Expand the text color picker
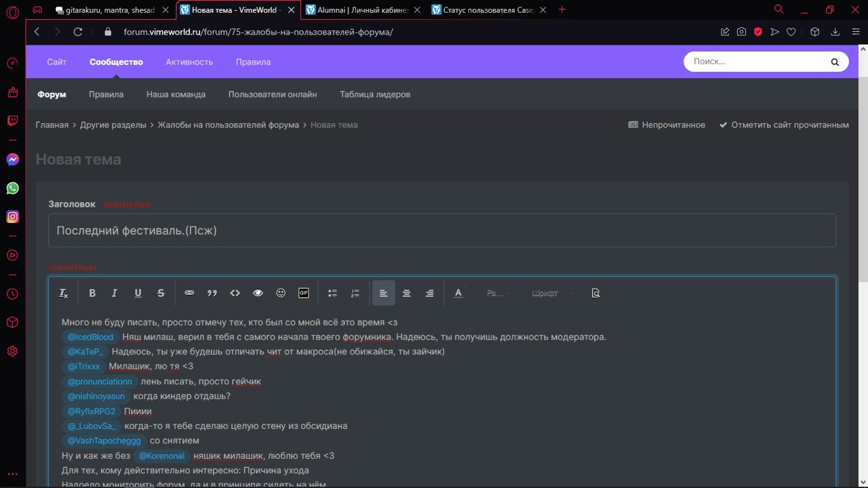This screenshot has width=868, height=488. [x=458, y=293]
